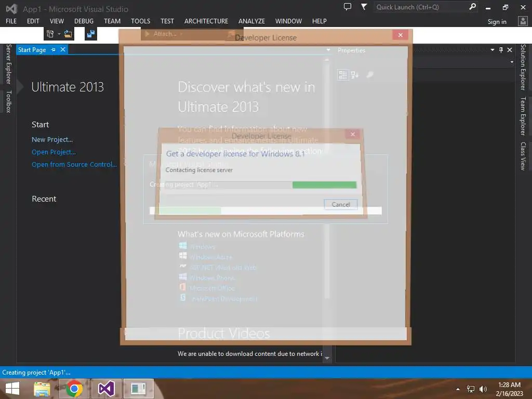Open the ARCHITECTURE menu

click(x=206, y=21)
